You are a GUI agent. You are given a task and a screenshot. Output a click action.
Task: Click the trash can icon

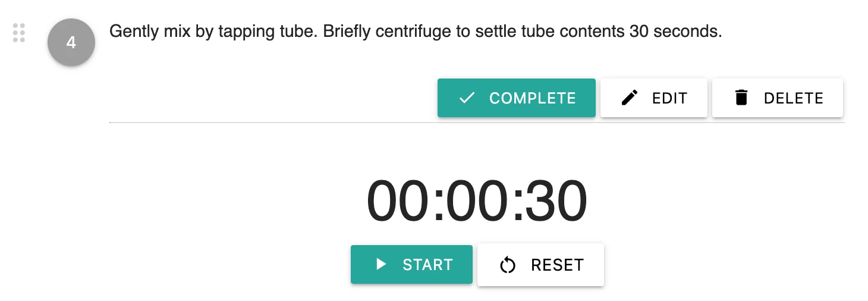pyautogui.click(x=741, y=98)
